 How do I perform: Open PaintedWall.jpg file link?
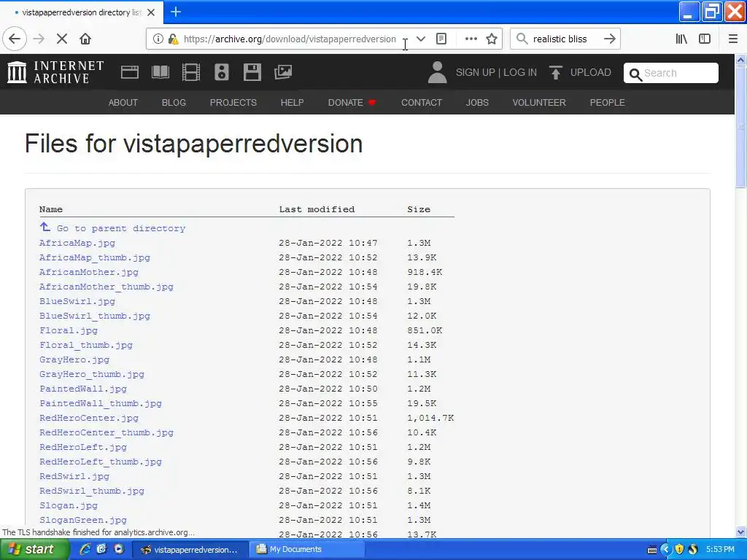point(83,389)
